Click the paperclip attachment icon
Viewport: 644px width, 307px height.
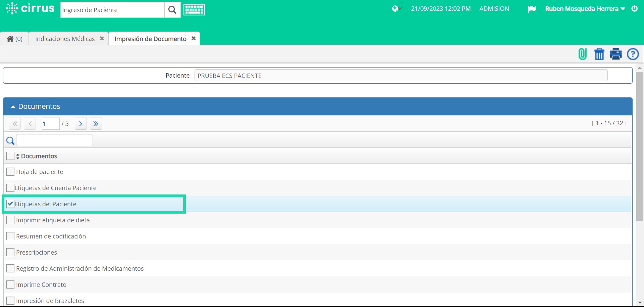click(x=582, y=54)
